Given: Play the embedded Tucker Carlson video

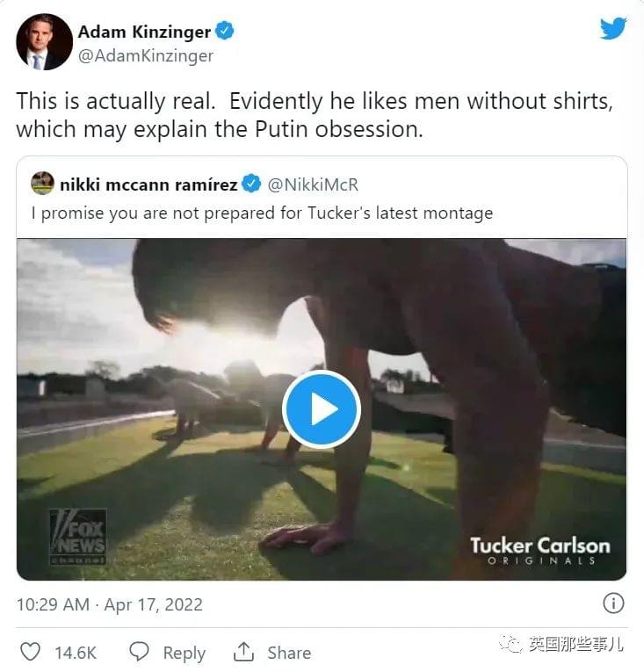Looking at the screenshot, I should coord(322,409).
